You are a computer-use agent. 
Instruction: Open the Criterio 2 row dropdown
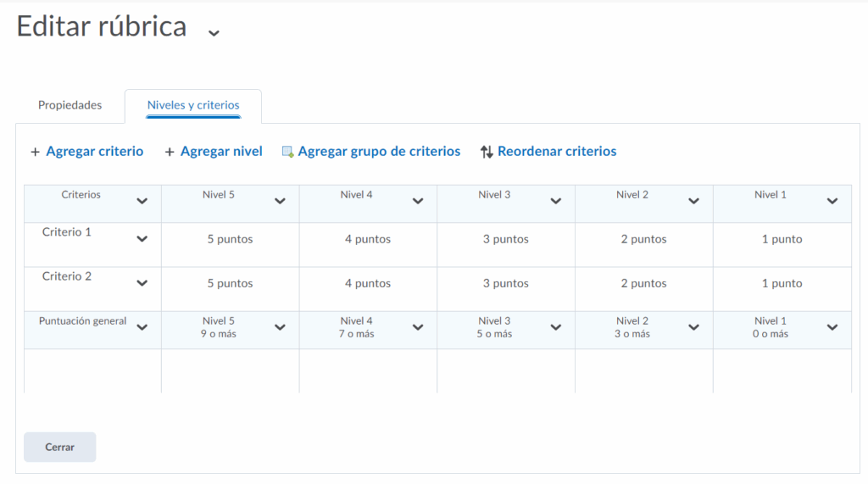point(142,283)
